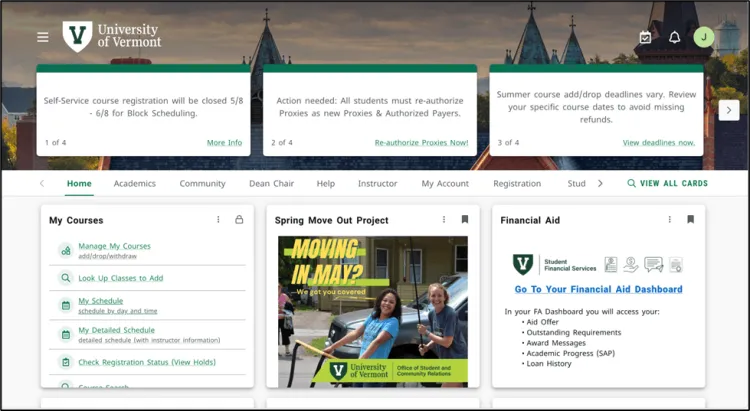The width and height of the screenshot is (750, 411).
Task: Open Spring Move Out Project card options menu
Action: pyautogui.click(x=444, y=220)
